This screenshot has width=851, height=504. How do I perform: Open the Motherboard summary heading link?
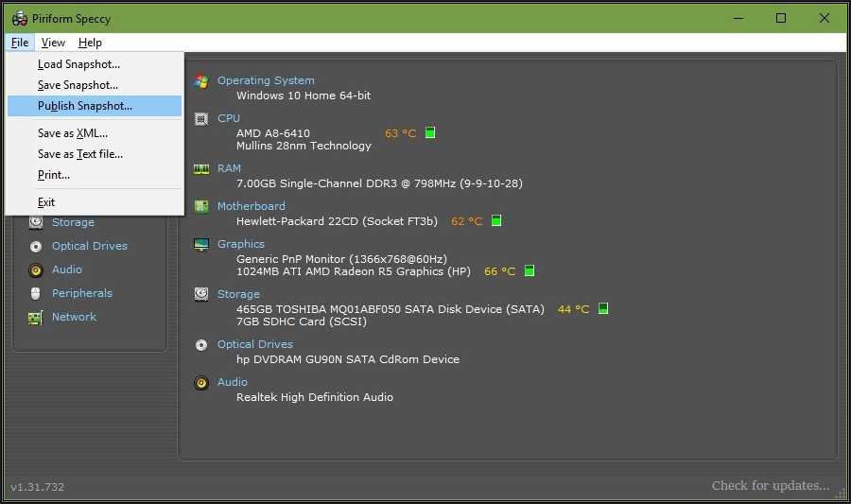click(x=252, y=206)
